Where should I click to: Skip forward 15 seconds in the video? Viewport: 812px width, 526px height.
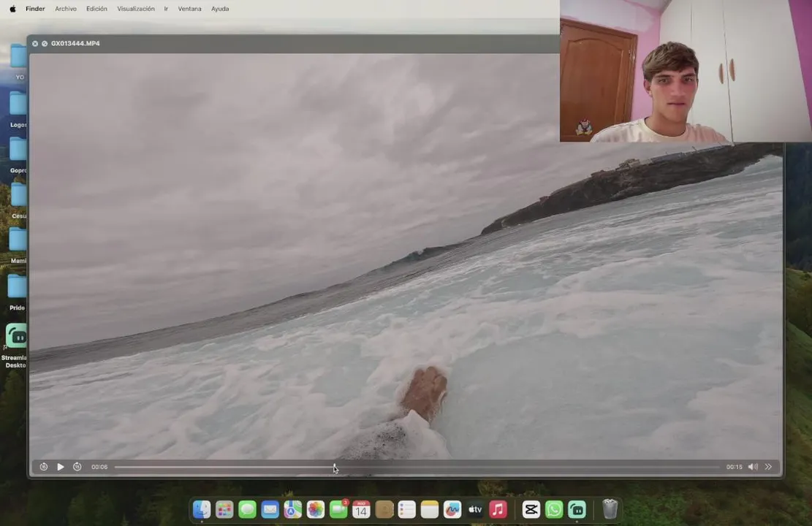[77, 467]
